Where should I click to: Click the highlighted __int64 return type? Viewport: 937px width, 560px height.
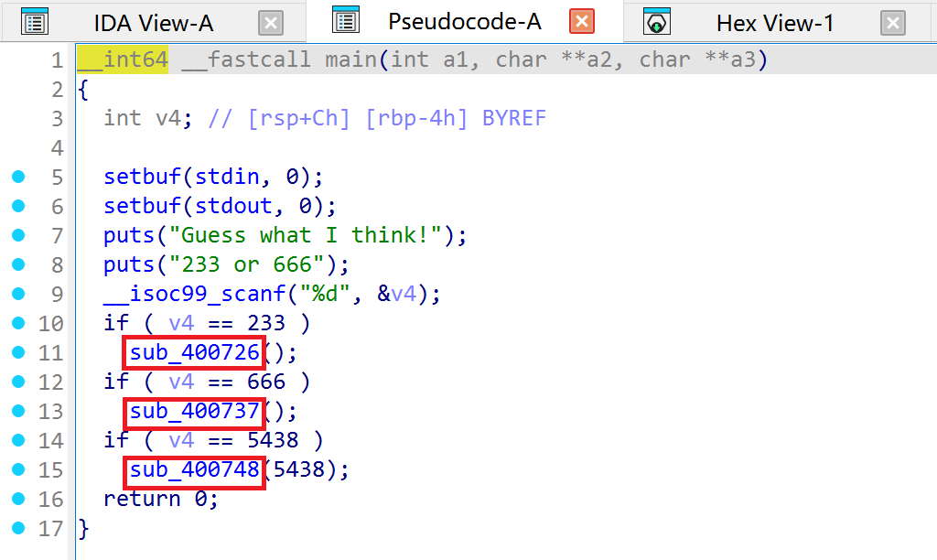(123, 59)
